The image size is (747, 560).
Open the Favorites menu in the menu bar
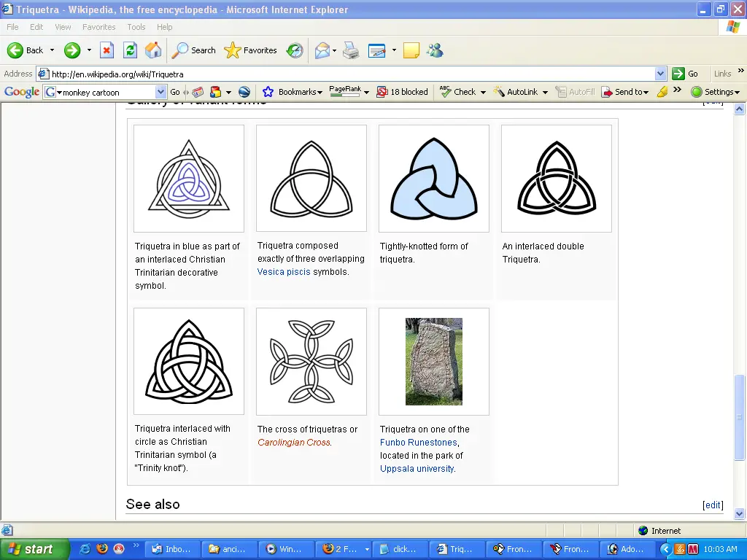click(x=98, y=27)
